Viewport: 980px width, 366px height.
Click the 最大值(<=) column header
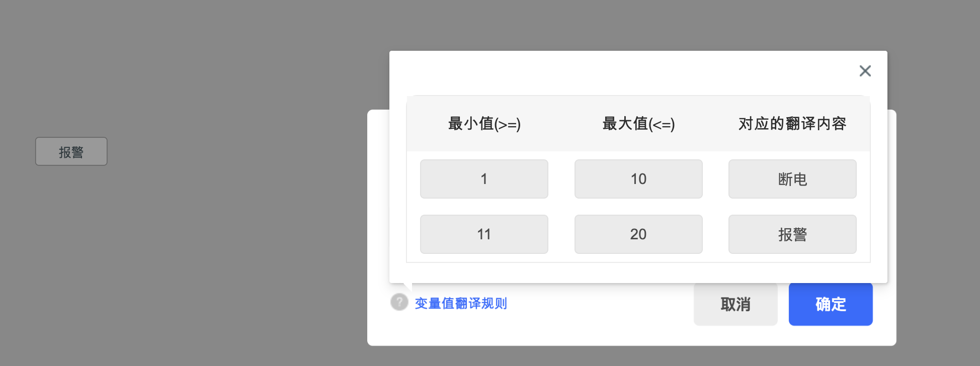point(638,124)
